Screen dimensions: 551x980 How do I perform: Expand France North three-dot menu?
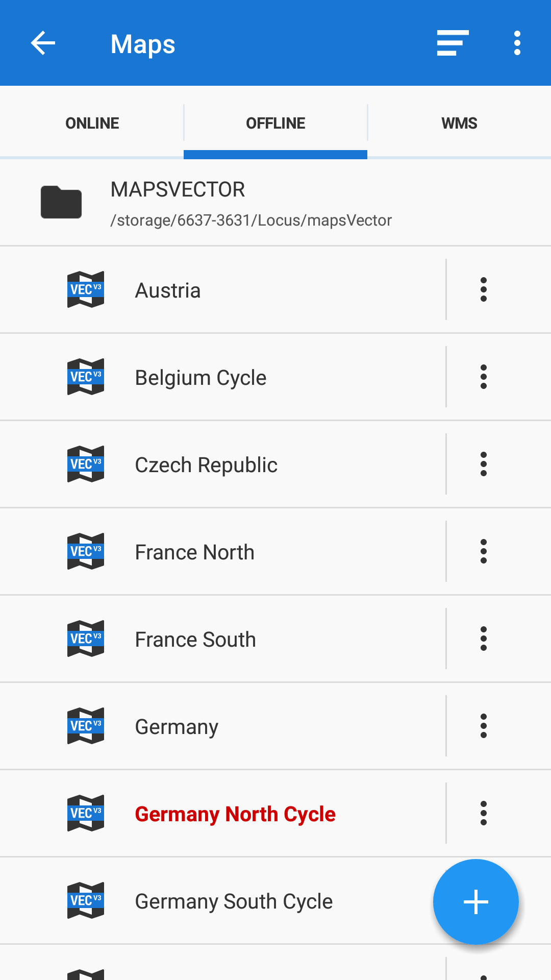483,551
